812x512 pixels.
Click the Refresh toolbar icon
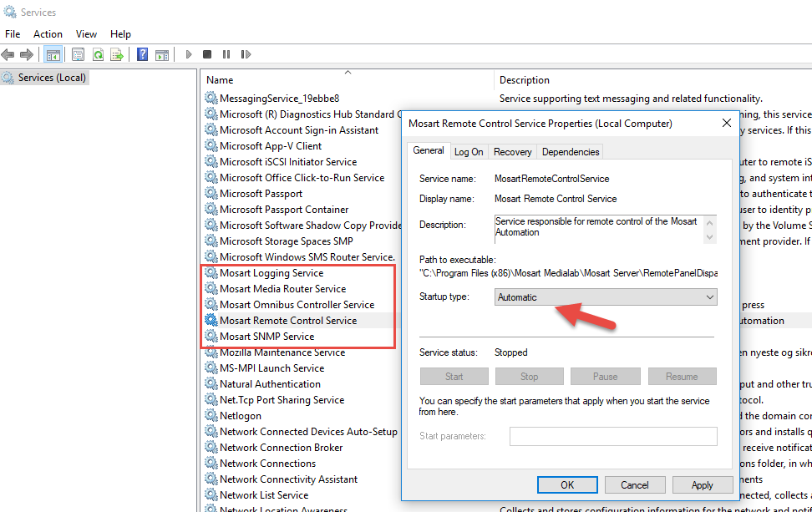tap(98, 55)
